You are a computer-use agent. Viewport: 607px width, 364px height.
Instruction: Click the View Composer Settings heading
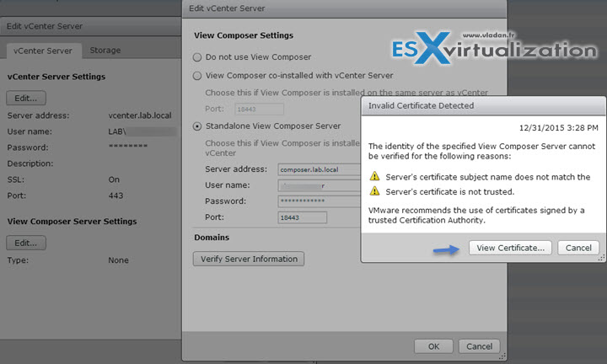point(244,35)
